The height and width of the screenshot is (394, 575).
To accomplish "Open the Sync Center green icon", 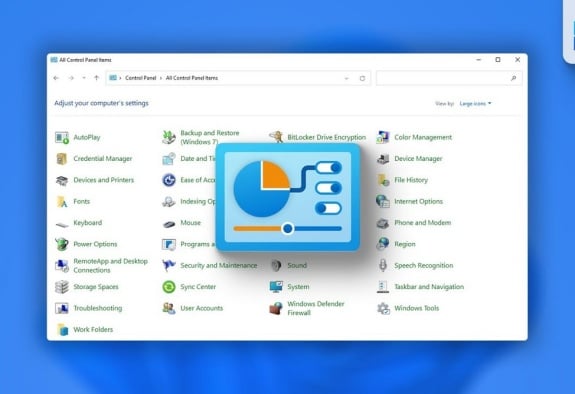I will [169, 287].
